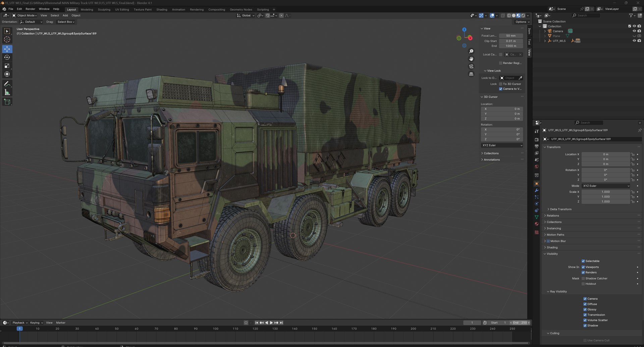Image resolution: width=644 pixels, height=347 pixels.
Task: Activate the Move tool
Action: [x=7, y=49]
